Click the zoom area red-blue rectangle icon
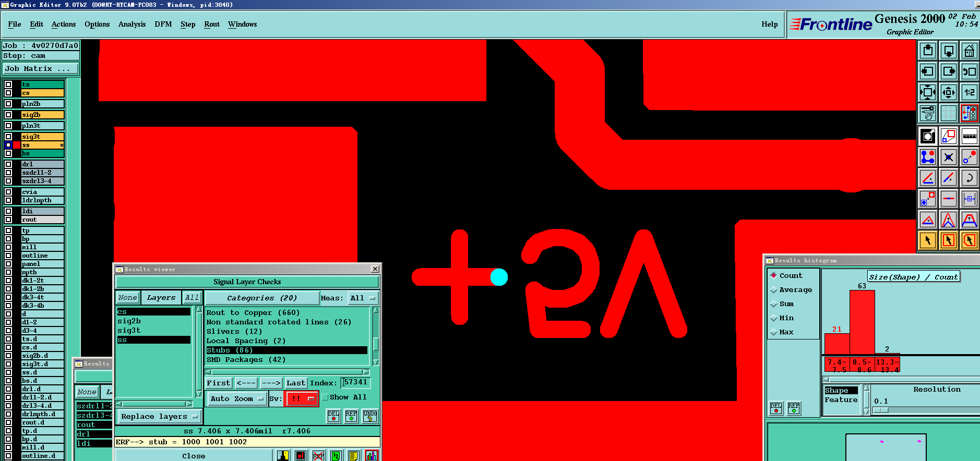 [949, 137]
